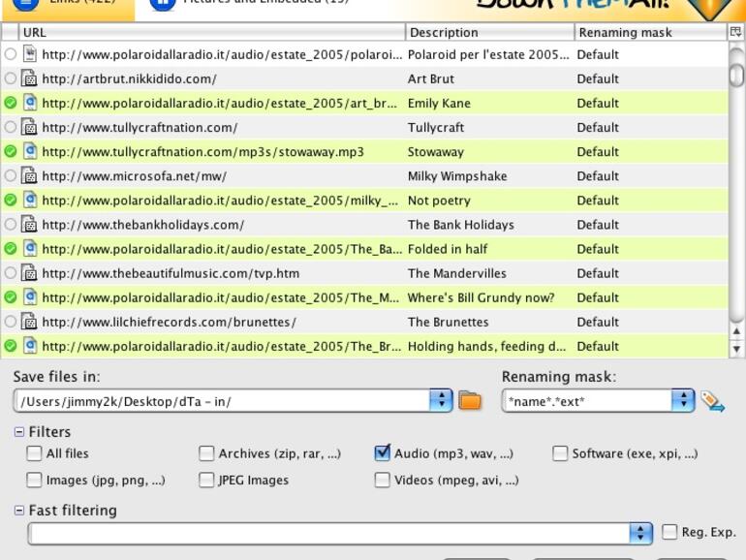Open column picker icon in table header
This screenshot has height=560, width=746.
click(x=735, y=32)
